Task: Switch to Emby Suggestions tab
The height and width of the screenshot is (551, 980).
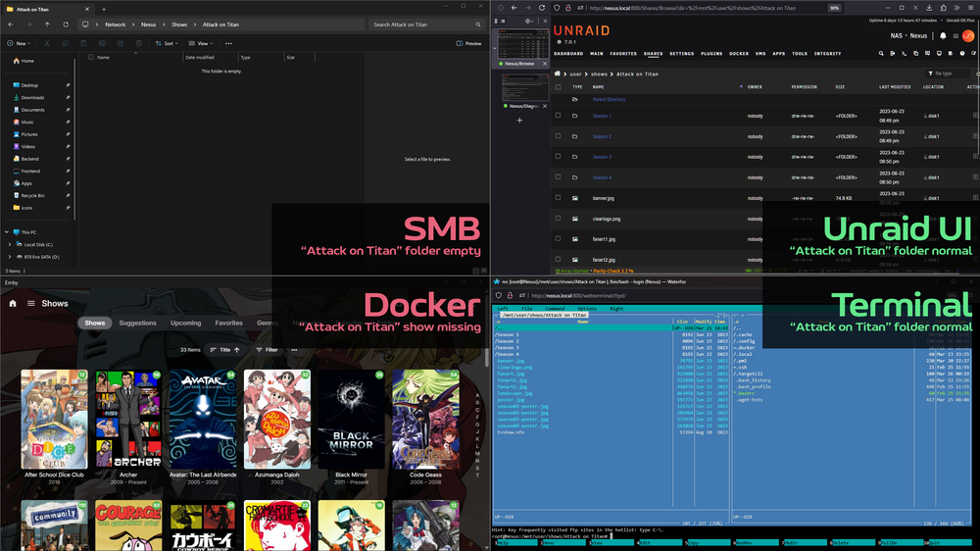Action: (x=137, y=324)
